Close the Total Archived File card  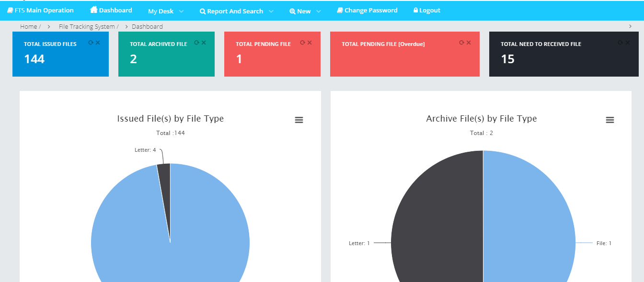[204, 43]
